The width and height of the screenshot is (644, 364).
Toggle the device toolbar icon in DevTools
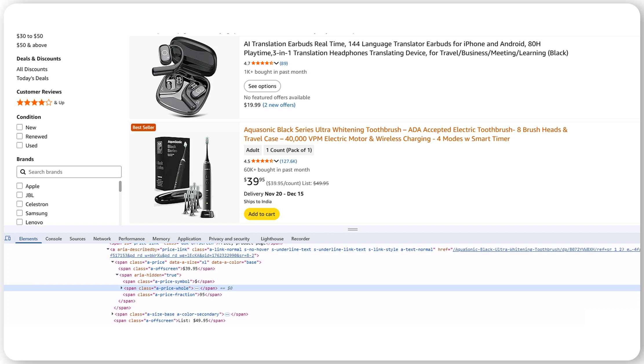(8, 238)
